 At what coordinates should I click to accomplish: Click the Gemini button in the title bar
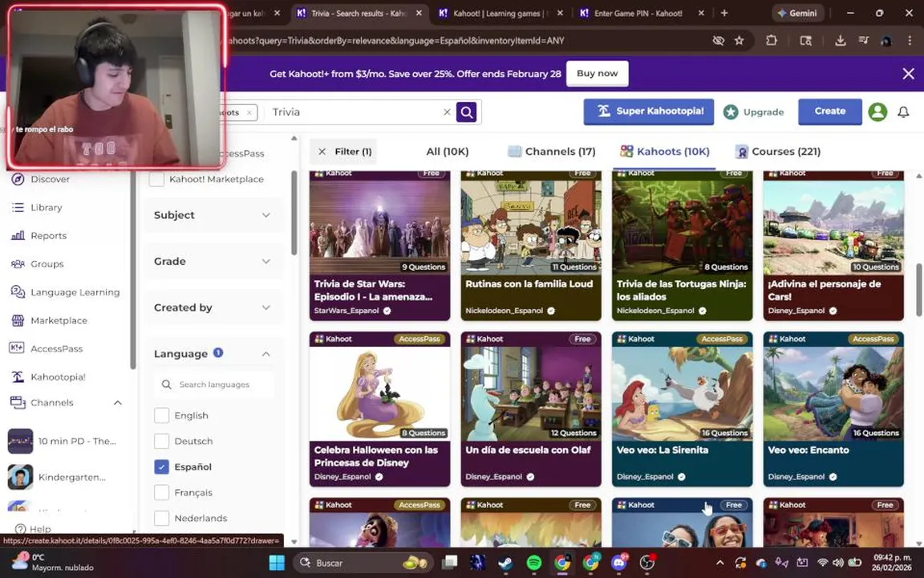(x=797, y=13)
